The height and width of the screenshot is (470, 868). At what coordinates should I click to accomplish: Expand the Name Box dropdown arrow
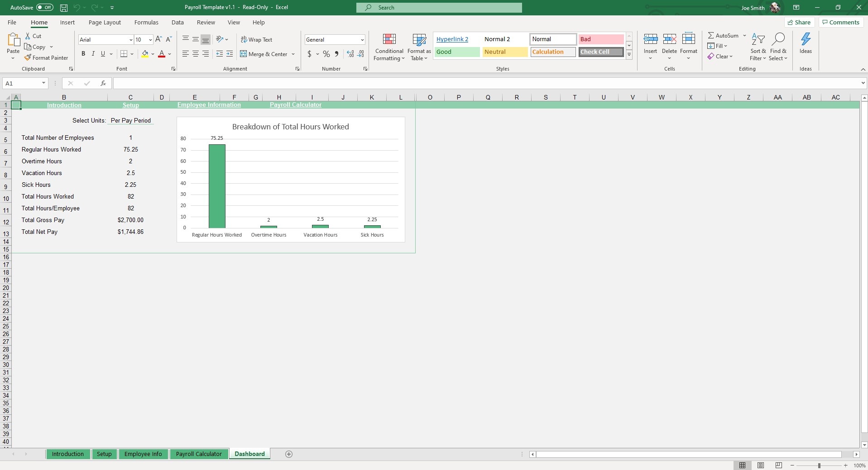43,83
